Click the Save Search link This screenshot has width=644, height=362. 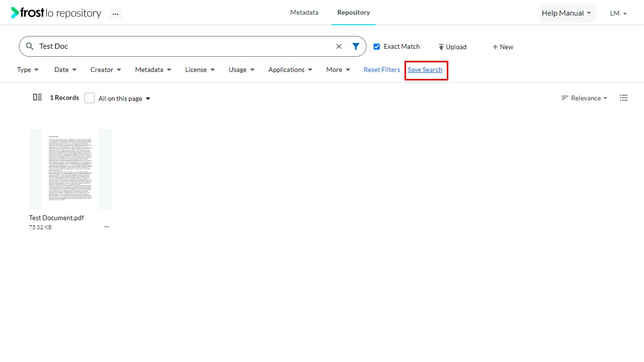tap(425, 70)
